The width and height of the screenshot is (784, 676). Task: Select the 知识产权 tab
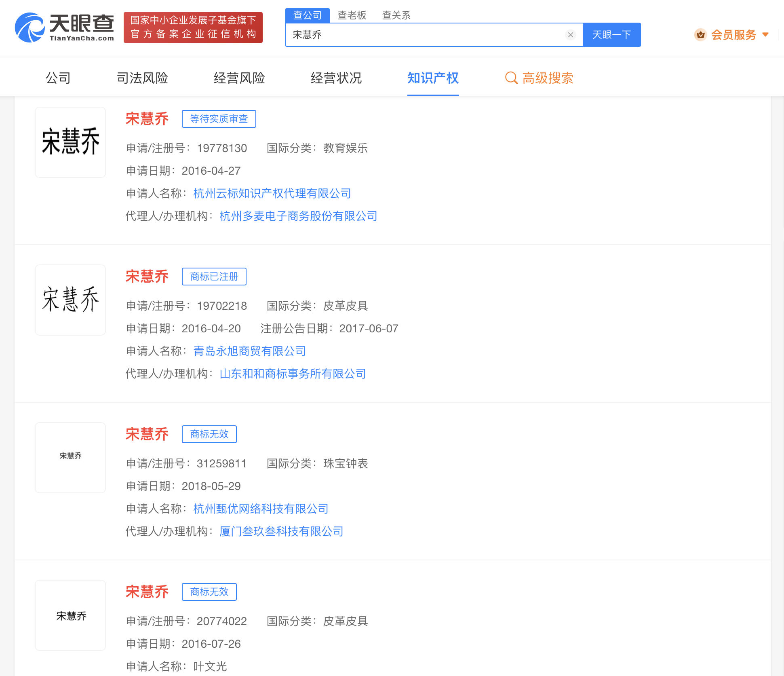pos(433,78)
